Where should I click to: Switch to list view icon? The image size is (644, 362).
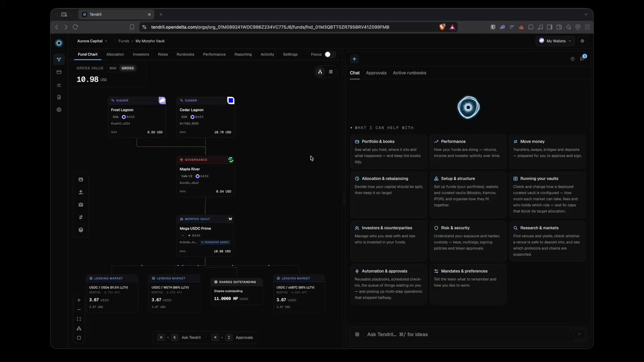[x=331, y=71]
